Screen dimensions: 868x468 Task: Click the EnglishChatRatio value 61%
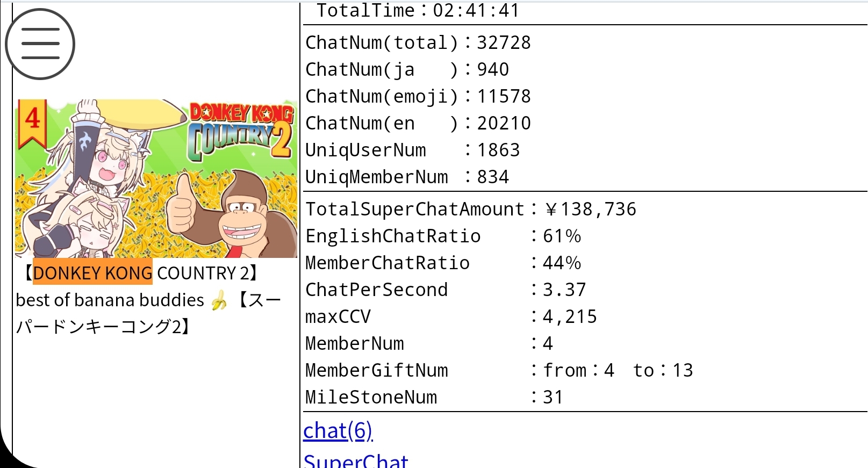[x=562, y=236]
